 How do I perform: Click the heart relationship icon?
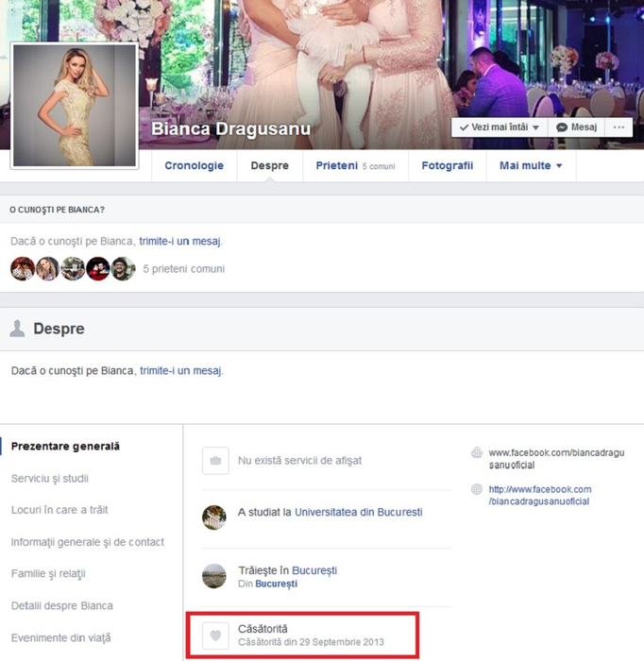tap(215, 636)
